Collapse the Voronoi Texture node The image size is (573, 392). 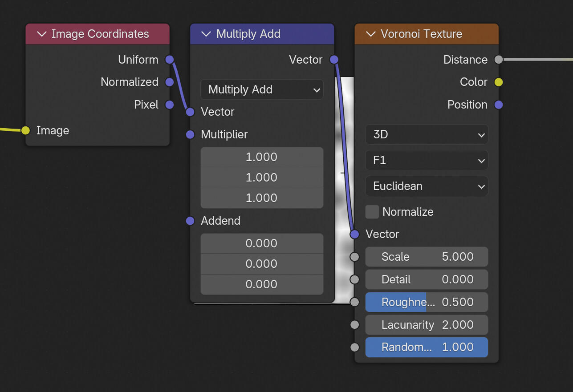(x=370, y=34)
